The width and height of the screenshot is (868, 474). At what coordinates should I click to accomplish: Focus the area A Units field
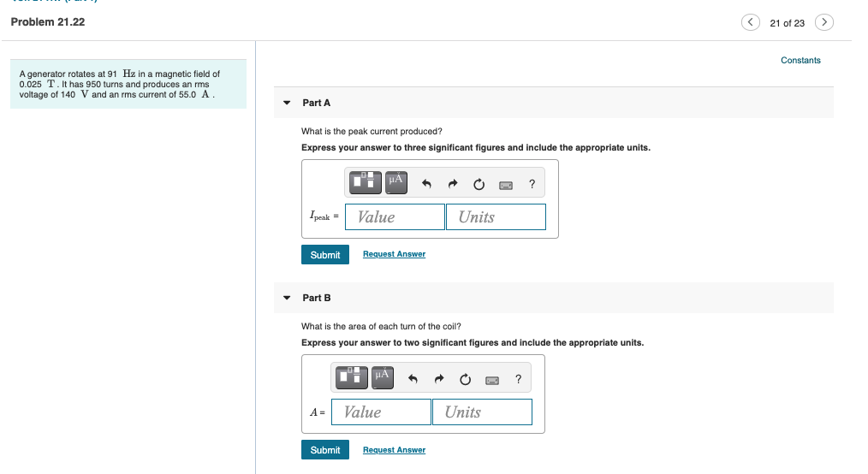coord(482,412)
